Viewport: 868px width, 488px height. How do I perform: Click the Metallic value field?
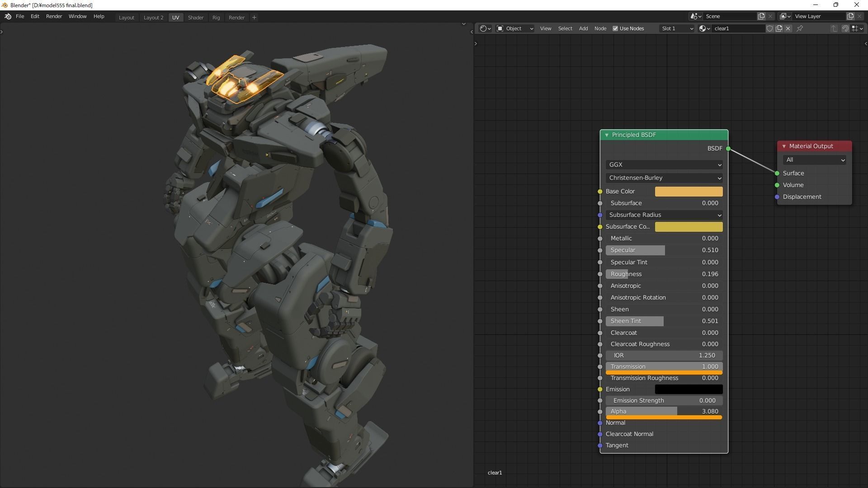(x=664, y=239)
